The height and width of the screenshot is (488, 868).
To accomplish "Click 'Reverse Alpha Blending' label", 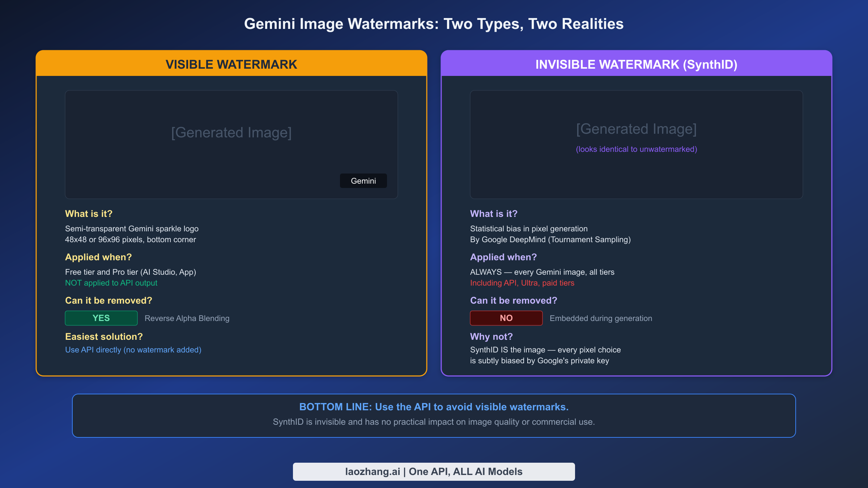I will (187, 318).
